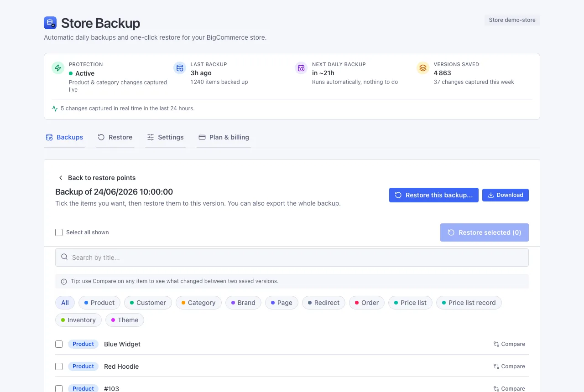Filter the list by Page

[x=282, y=303]
